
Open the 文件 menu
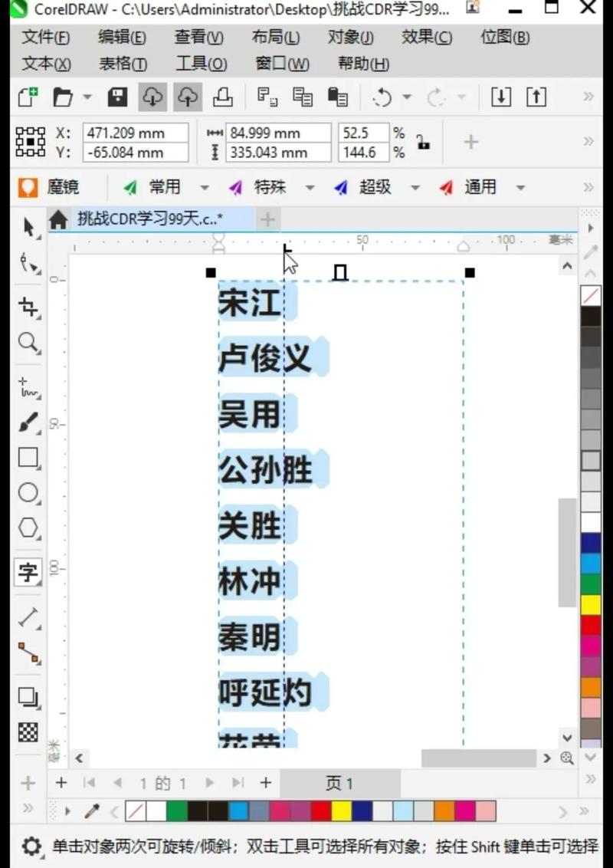click(x=44, y=37)
